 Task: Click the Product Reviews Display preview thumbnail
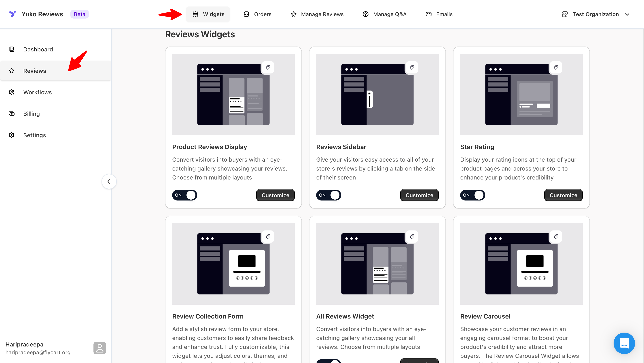click(233, 94)
